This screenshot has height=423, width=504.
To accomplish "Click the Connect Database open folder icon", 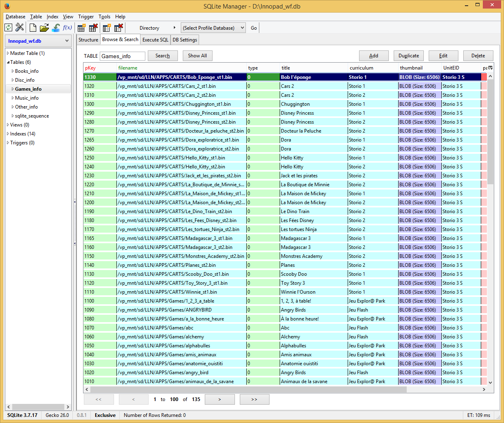I will (44, 28).
